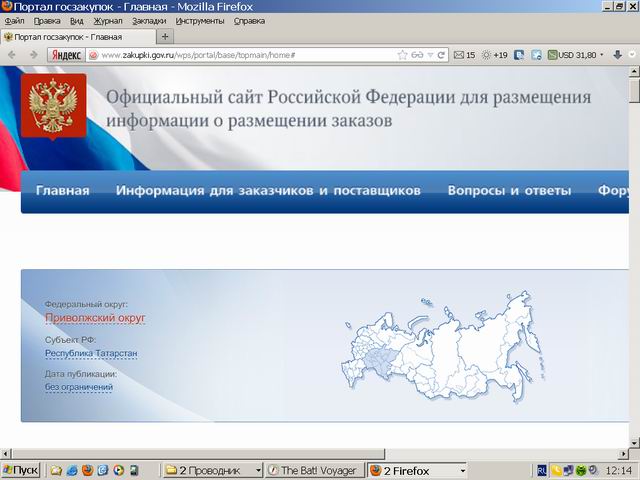Open the mail icon showing 15 messages

coord(464,55)
